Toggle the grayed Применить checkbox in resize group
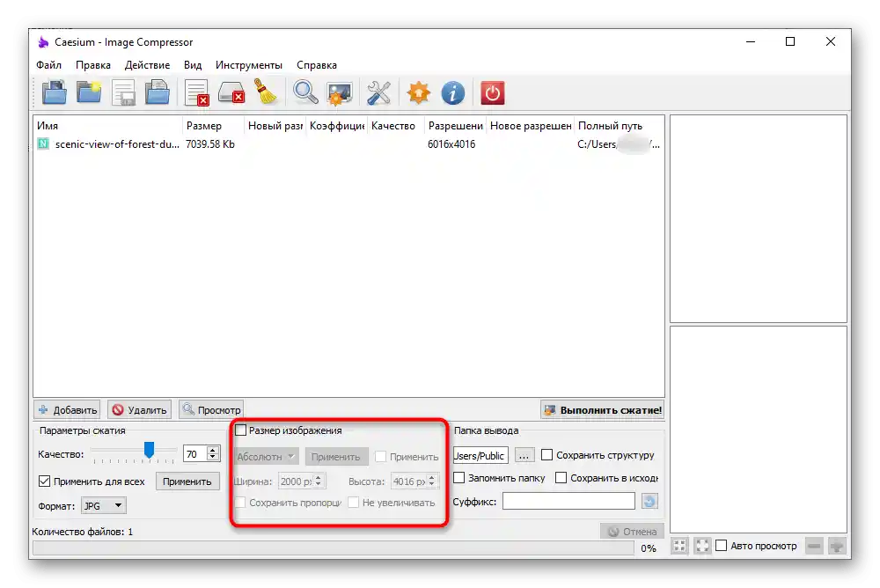 (380, 457)
